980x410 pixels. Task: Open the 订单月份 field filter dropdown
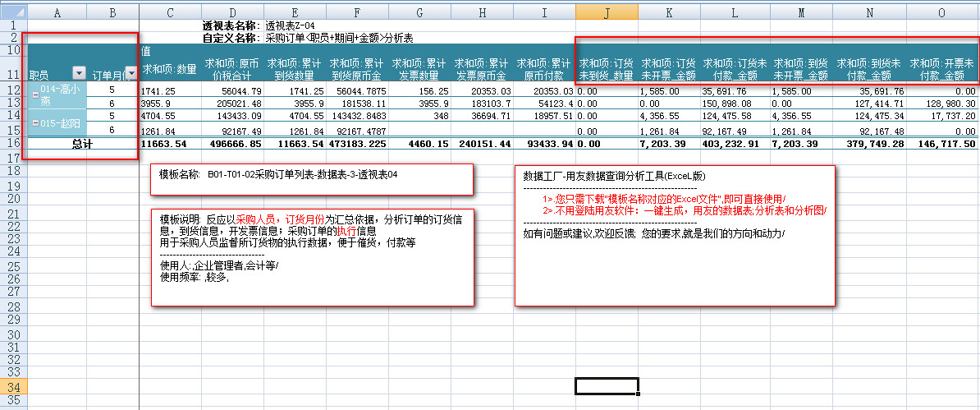pos(131,74)
